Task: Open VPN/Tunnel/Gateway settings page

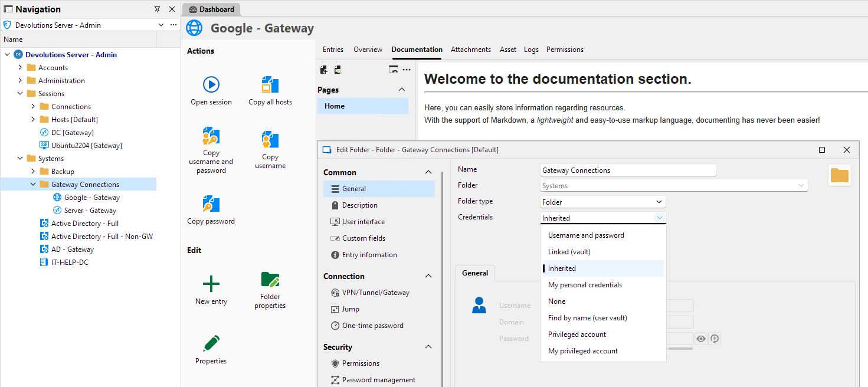Action: (x=375, y=293)
